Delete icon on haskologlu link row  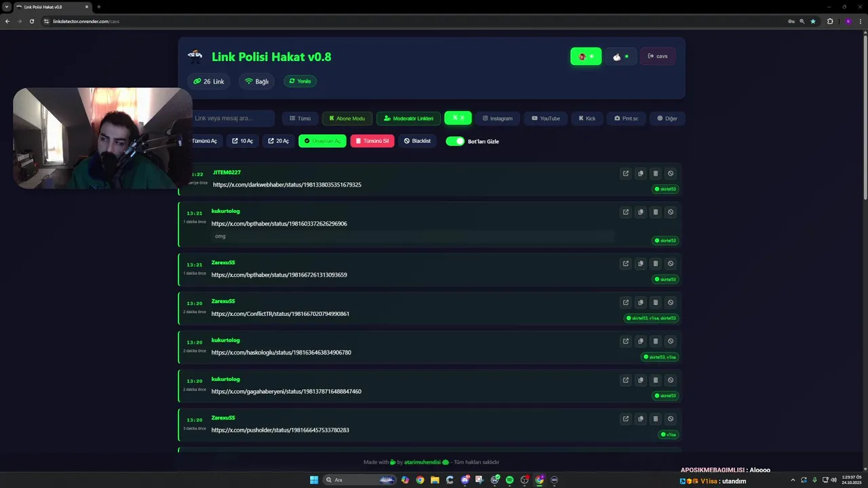(x=655, y=341)
